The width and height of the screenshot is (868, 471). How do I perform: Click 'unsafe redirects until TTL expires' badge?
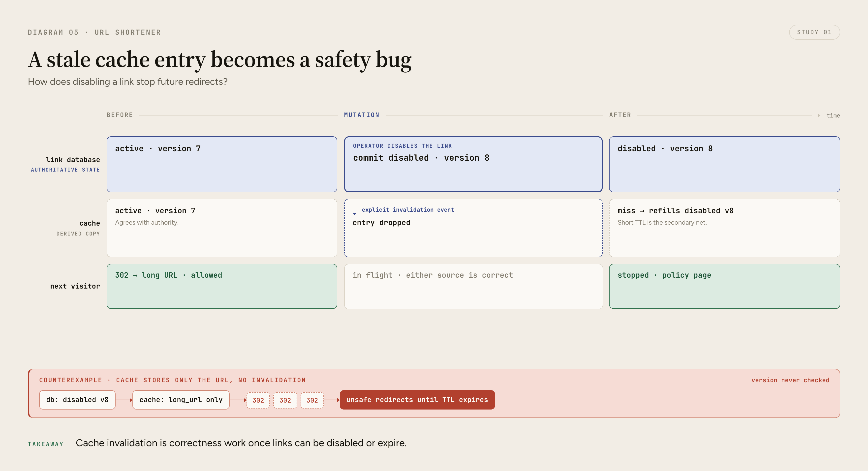coord(417,400)
